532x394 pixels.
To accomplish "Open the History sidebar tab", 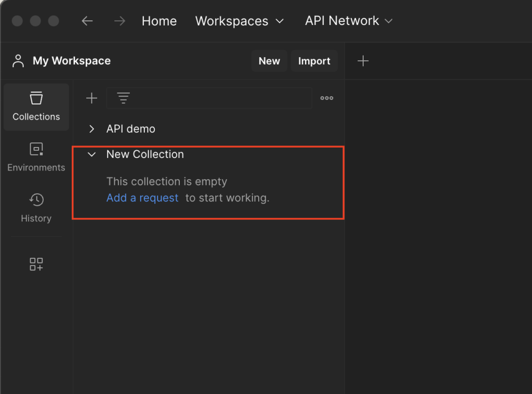I will 36,208.
